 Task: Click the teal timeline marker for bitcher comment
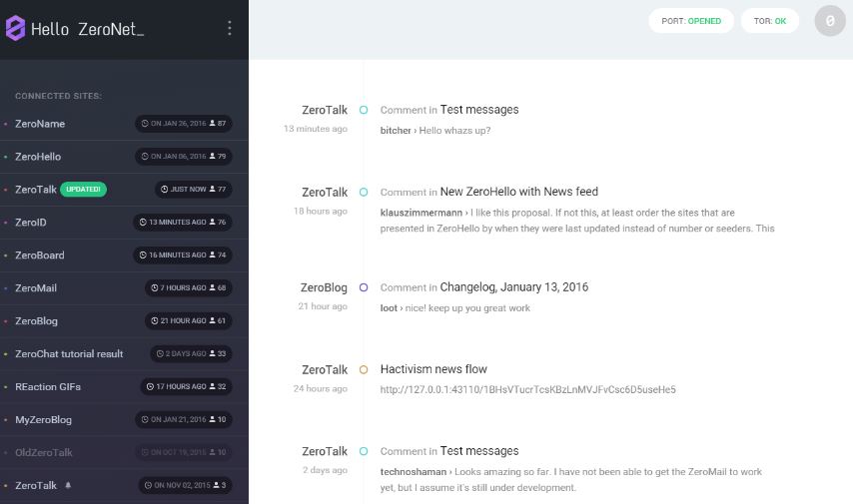[364, 110]
